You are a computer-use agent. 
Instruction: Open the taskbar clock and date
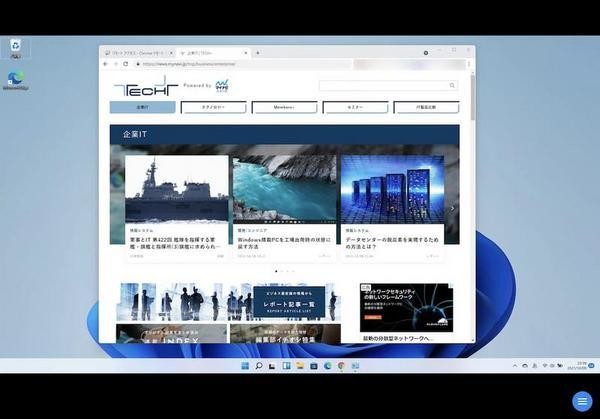point(577,365)
